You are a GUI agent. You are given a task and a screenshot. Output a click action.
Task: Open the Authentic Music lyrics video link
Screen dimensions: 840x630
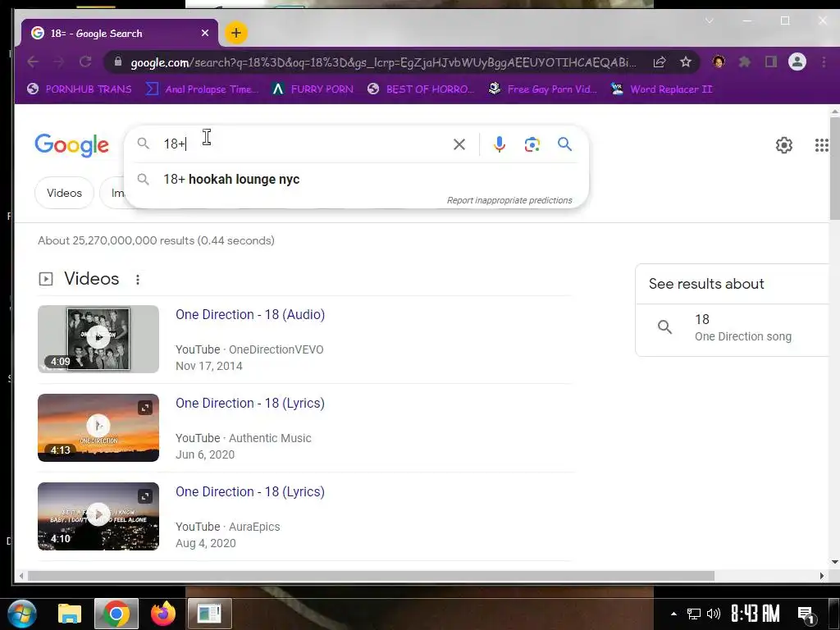click(x=250, y=403)
